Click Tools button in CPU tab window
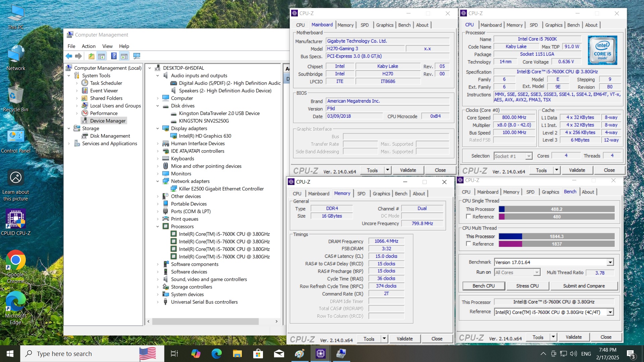 [541, 170]
